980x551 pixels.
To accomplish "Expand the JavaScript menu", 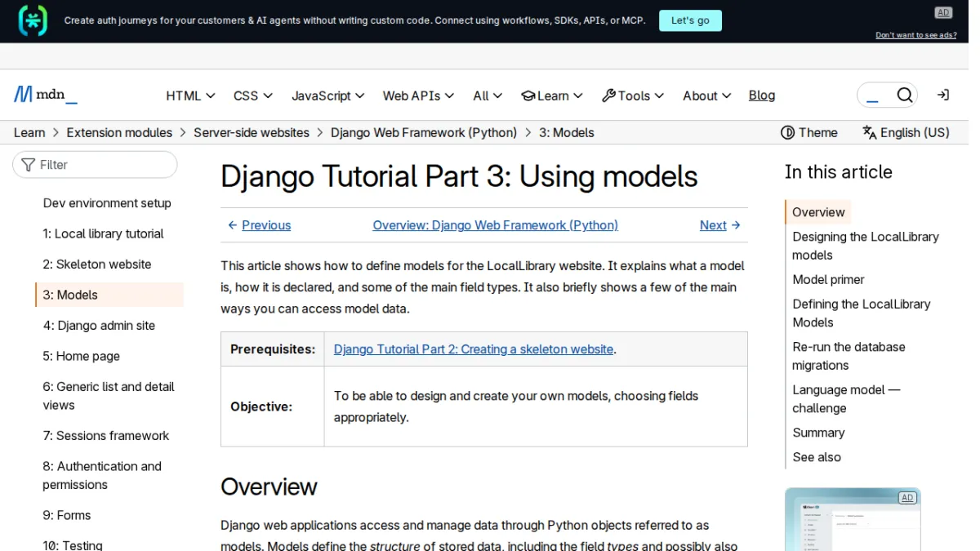I will tap(328, 96).
